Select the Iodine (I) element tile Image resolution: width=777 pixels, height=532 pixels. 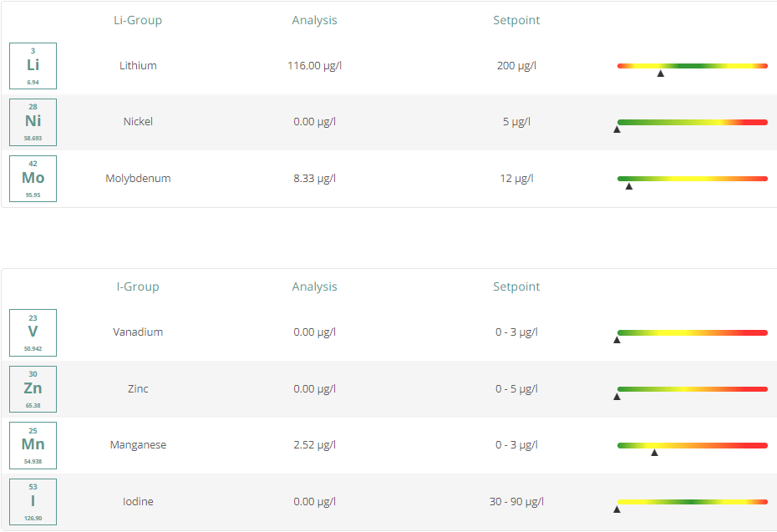coord(33,502)
